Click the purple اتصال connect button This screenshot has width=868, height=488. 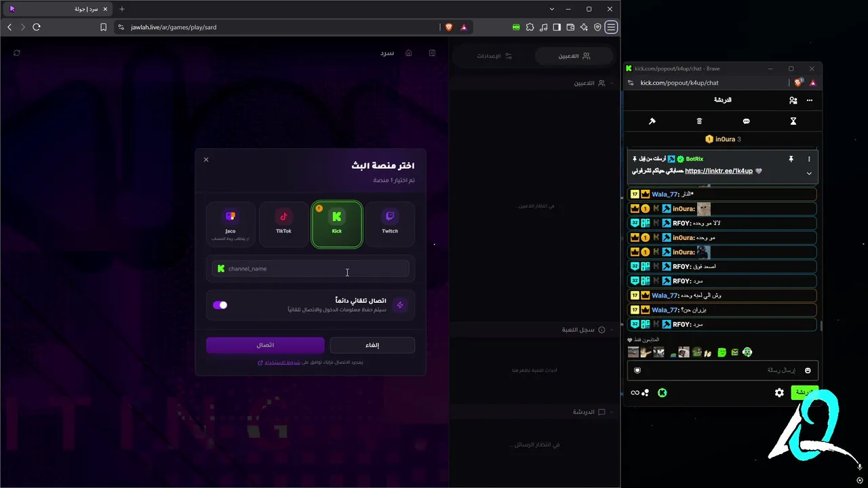click(x=265, y=345)
